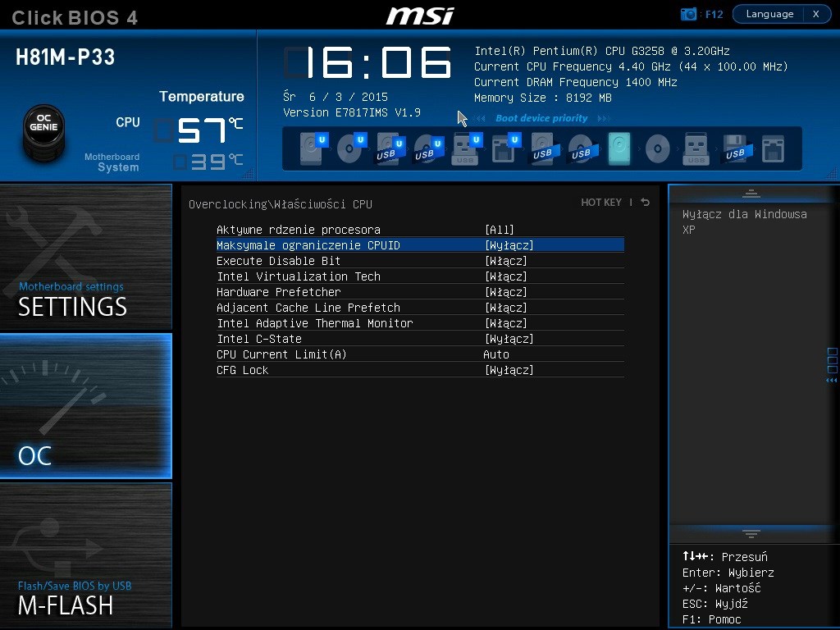
Task: Select legacy USB hard disk boot device
Action: (545, 148)
